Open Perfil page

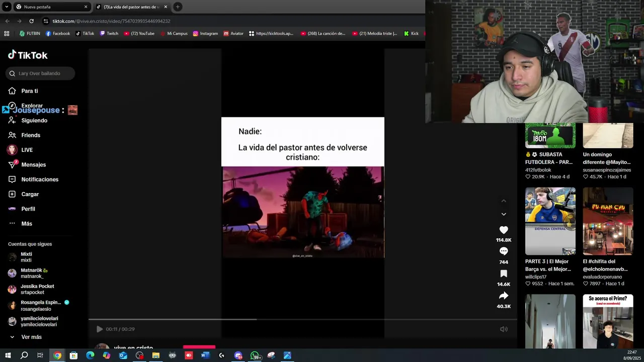click(22, 209)
